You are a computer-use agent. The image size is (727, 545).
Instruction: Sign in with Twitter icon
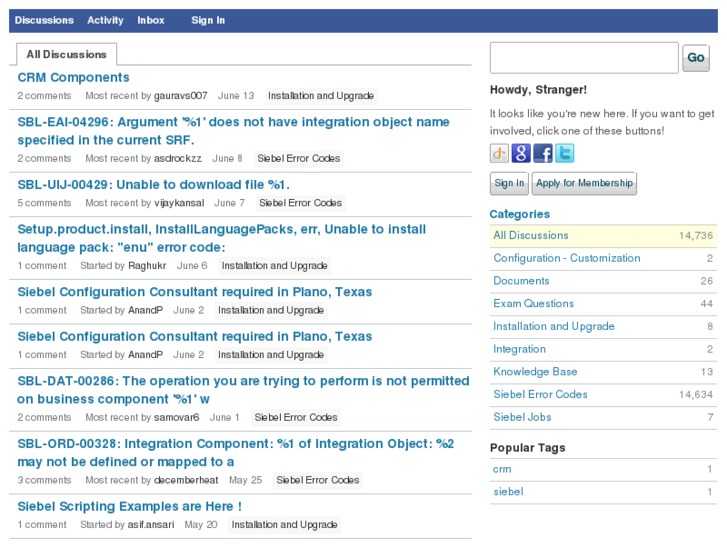coord(565,153)
